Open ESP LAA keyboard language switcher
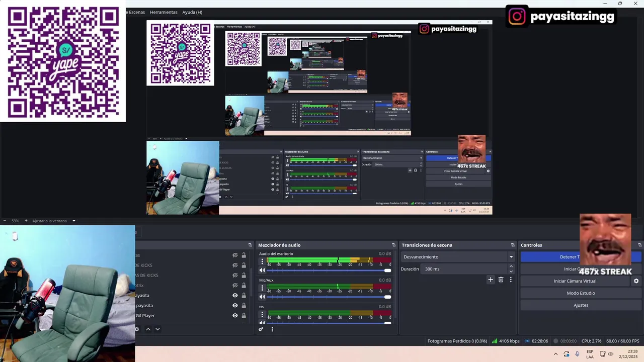The height and width of the screenshot is (362, 644). pyautogui.click(x=590, y=354)
